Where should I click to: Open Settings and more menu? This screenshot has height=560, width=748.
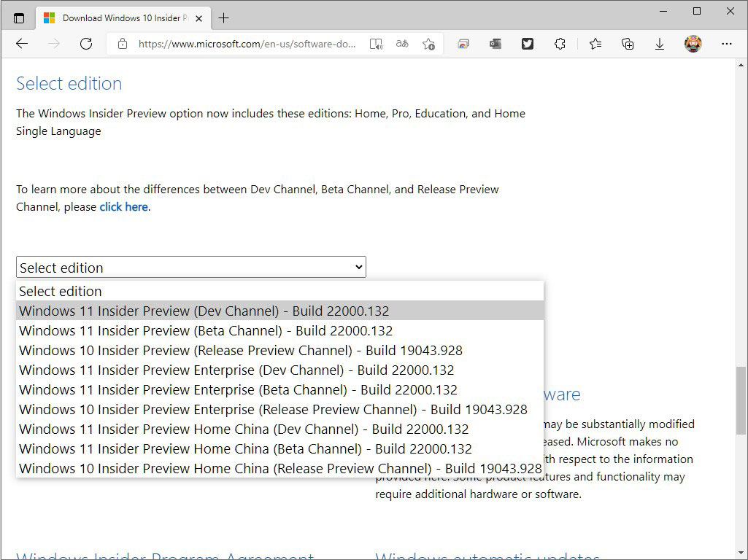coord(726,44)
